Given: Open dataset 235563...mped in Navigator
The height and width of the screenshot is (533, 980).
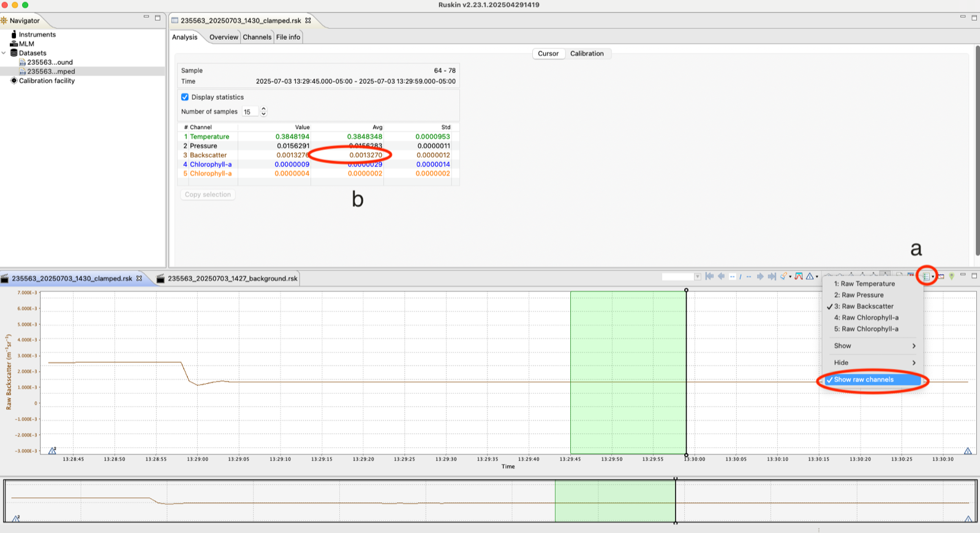Looking at the screenshot, I should pos(47,71).
